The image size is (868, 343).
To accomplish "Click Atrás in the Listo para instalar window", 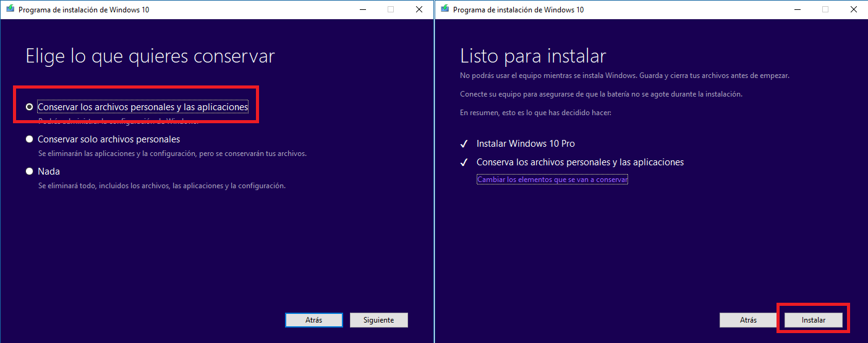I will [x=748, y=320].
